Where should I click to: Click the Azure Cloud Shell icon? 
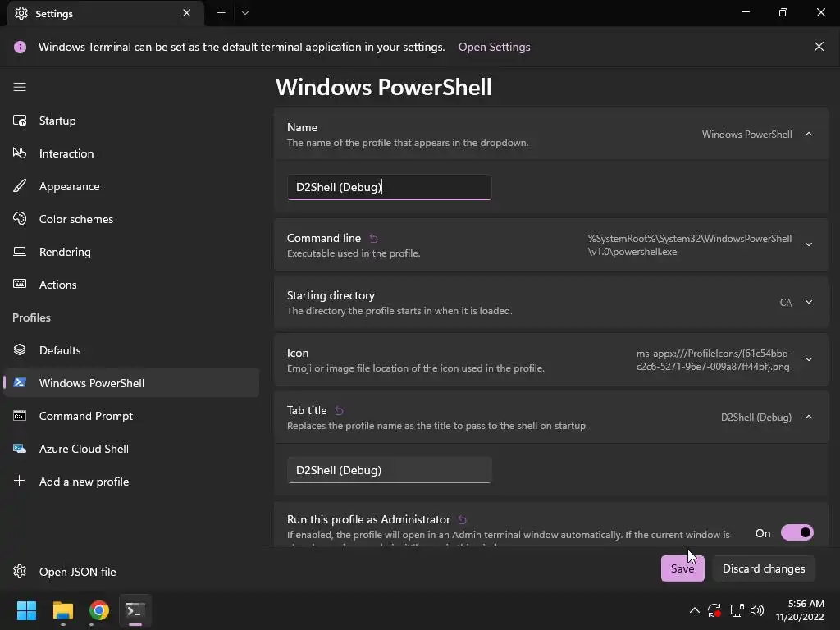[x=20, y=449]
